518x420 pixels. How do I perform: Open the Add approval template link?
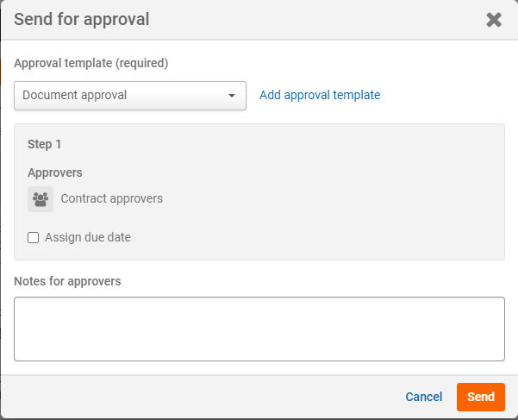pos(320,95)
